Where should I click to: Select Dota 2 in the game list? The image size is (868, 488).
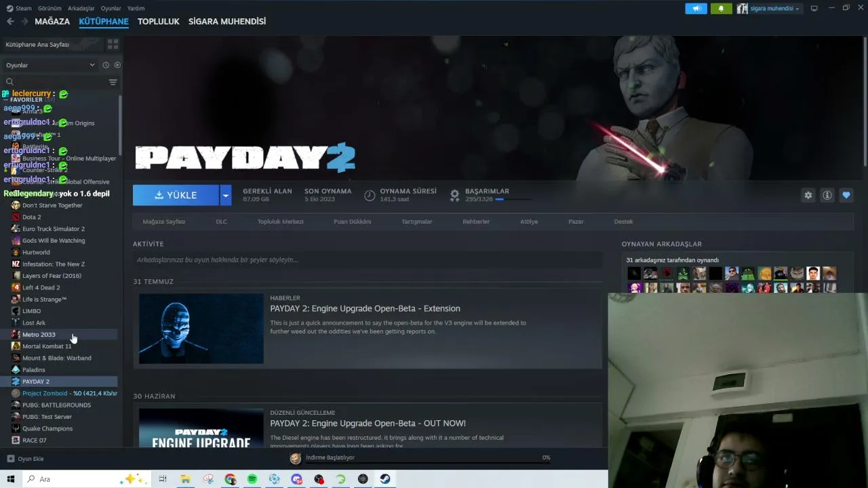coord(31,217)
